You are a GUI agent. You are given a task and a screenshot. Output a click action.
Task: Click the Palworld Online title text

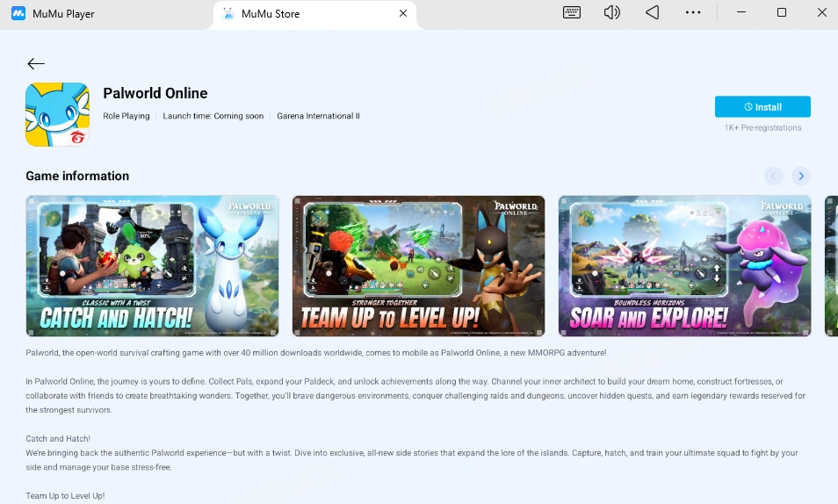pos(155,93)
